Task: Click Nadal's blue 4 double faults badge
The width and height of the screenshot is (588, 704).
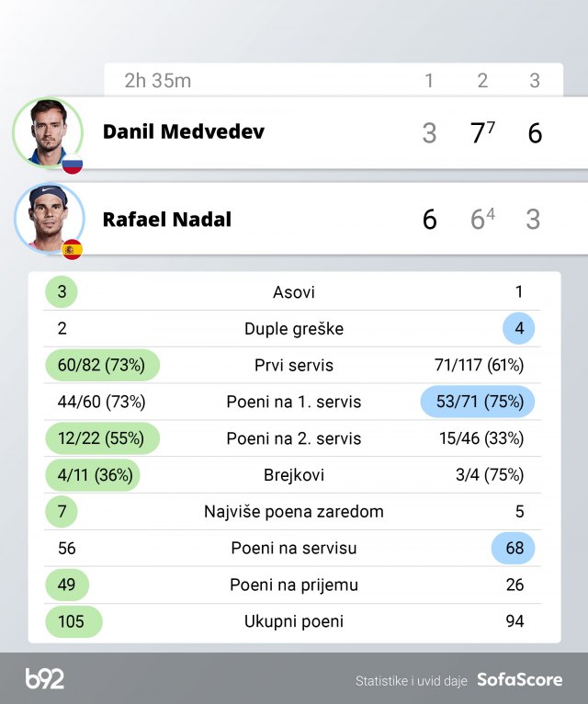Action: tap(519, 328)
